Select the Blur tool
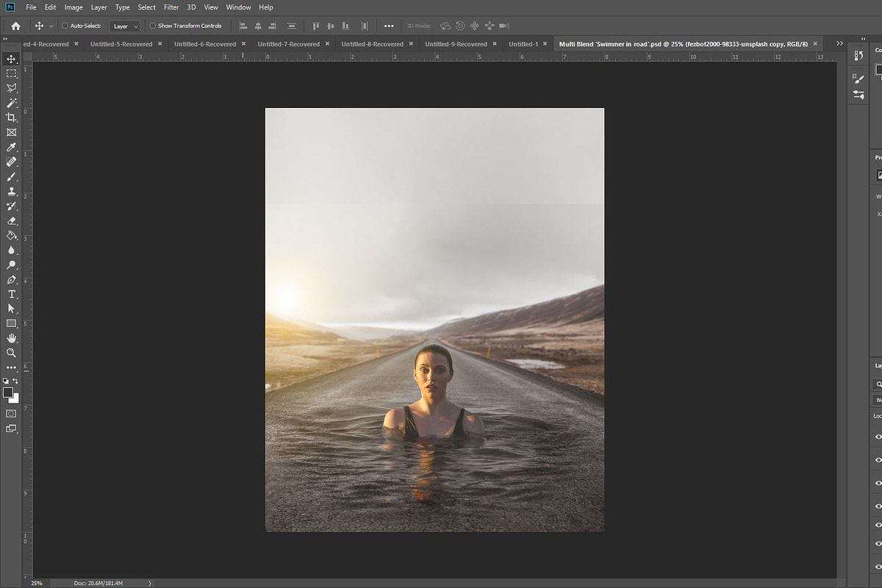Image resolution: width=882 pixels, height=588 pixels. (11, 250)
